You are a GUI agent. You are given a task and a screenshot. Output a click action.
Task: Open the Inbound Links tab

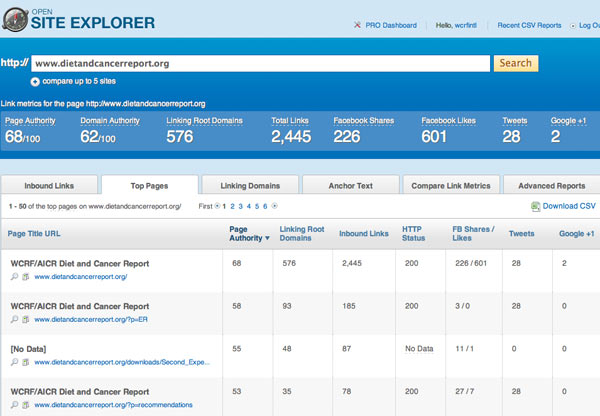point(49,186)
